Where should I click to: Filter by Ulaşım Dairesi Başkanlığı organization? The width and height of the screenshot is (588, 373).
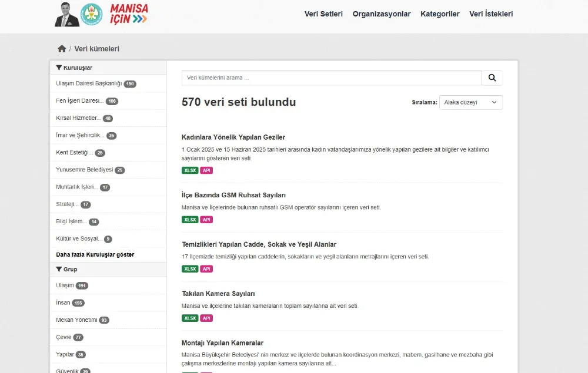pos(89,84)
